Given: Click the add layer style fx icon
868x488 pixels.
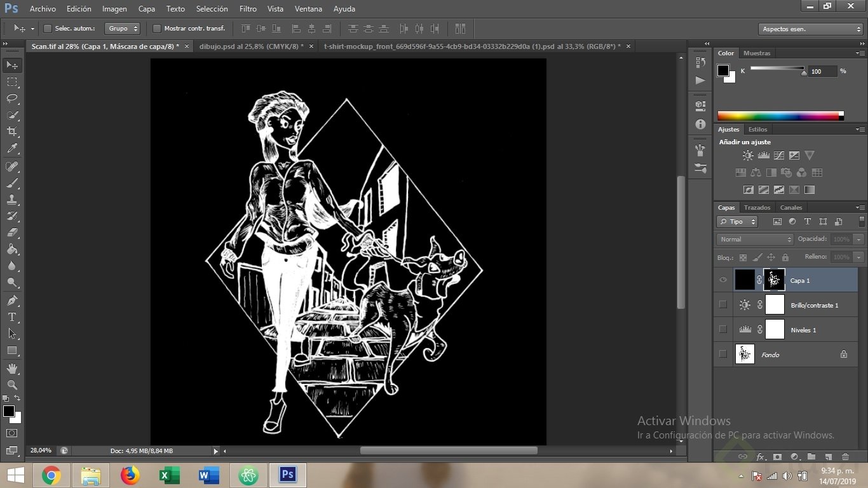Looking at the screenshot, I should (760, 456).
